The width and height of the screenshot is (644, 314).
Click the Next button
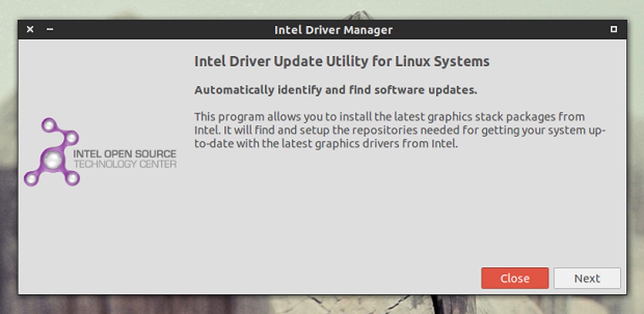[x=587, y=279]
